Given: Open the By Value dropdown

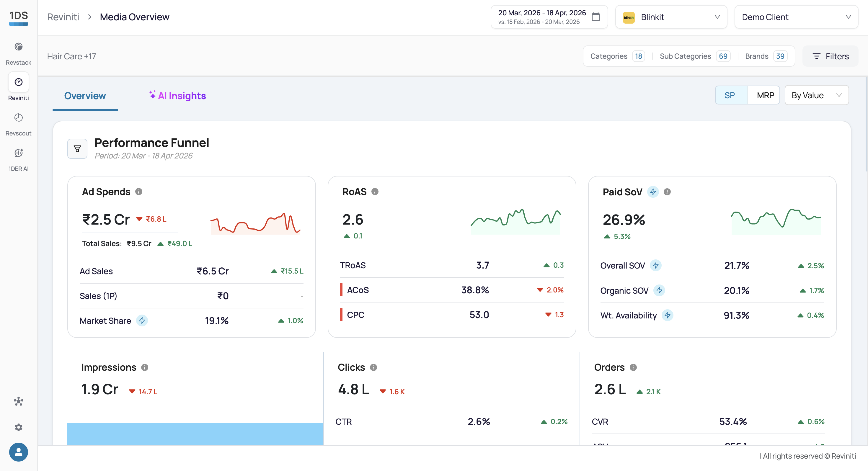Looking at the screenshot, I should (816, 95).
